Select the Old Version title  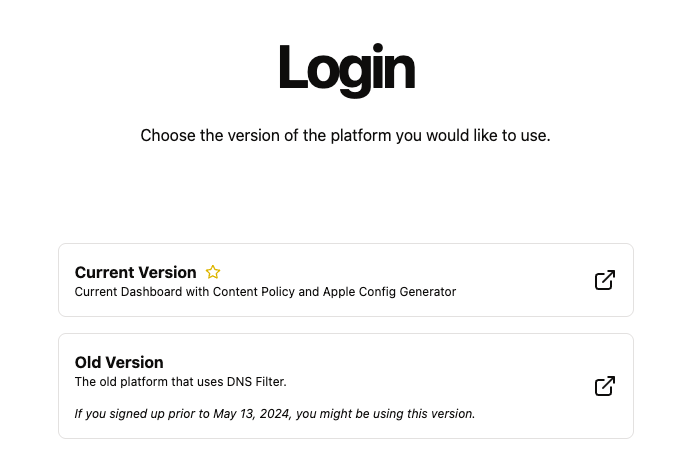tap(119, 362)
